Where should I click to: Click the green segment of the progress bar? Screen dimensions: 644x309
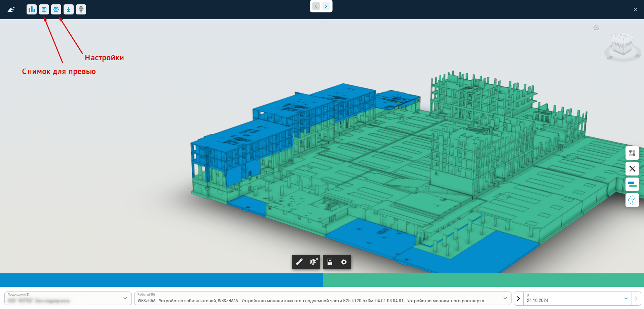[483, 280]
